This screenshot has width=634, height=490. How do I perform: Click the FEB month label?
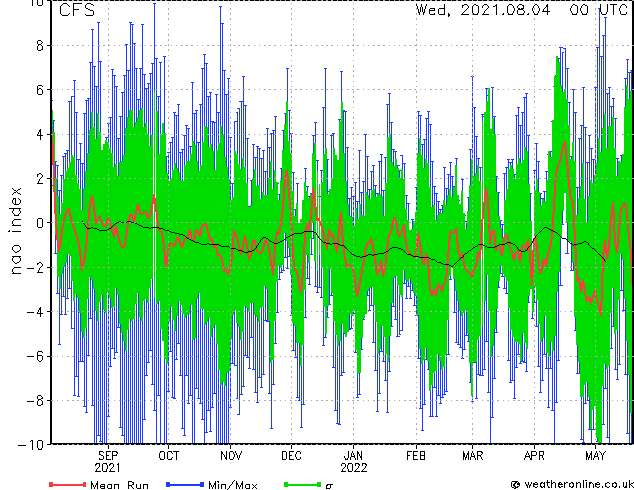(x=416, y=456)
